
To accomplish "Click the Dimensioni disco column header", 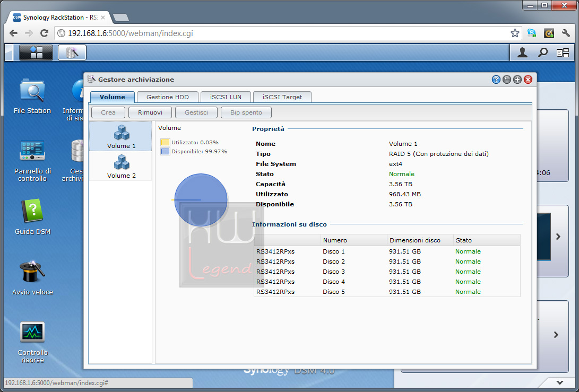I will 420,240.
